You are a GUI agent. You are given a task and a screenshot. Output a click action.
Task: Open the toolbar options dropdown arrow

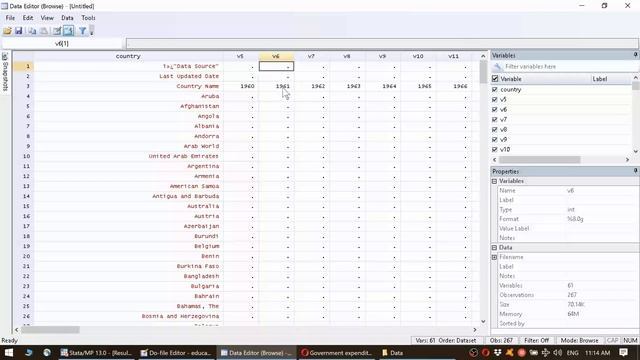point(92,31)
